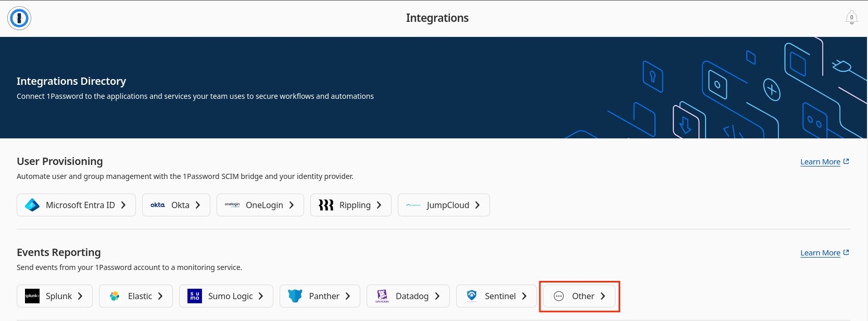Open the Learn More link for User Provisioning
868x321 pixels.
[821, 162]
